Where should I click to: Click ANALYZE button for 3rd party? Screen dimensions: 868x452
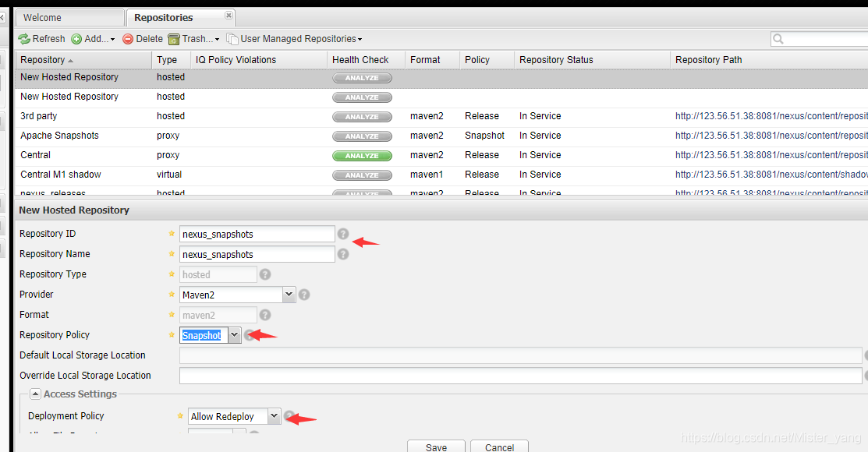pos(362,117)
